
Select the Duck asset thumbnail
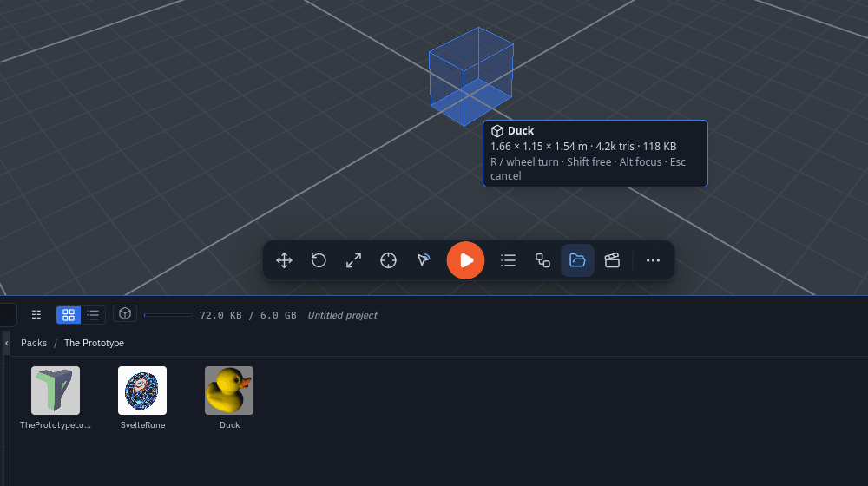pyautogui.click(x=229, y=391)
